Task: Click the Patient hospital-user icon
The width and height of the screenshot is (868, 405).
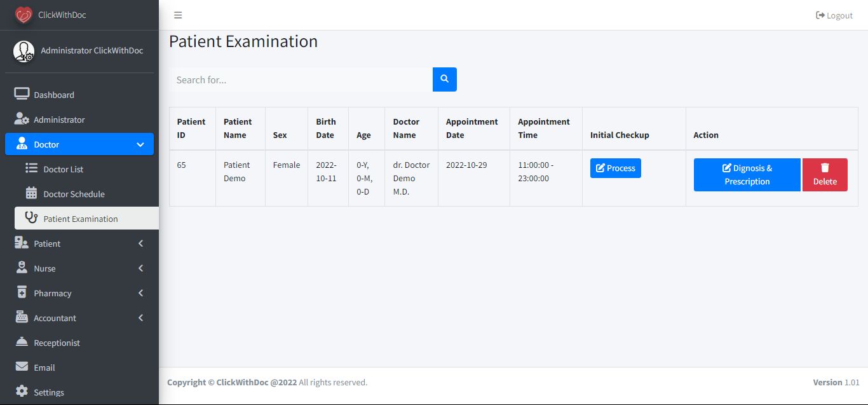Action: point(22,243)
